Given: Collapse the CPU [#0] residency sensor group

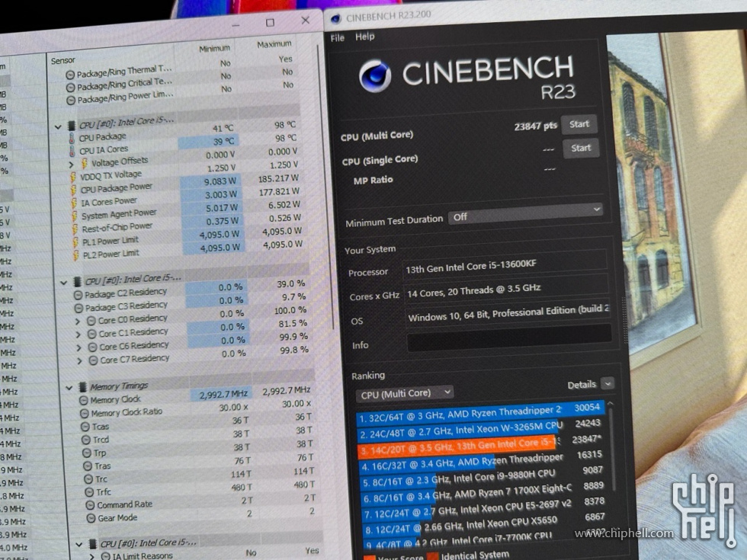Looking at the screenshot, I should (63, 283).
